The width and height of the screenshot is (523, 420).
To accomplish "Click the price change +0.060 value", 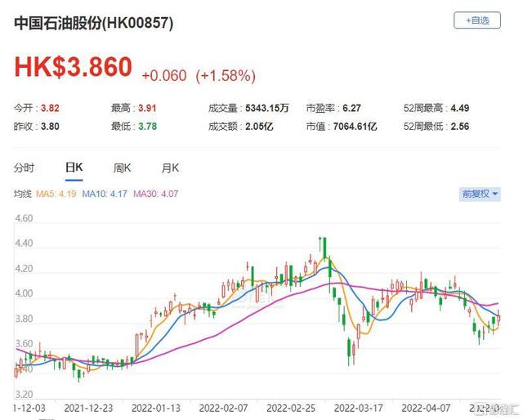I will [164, 75].
